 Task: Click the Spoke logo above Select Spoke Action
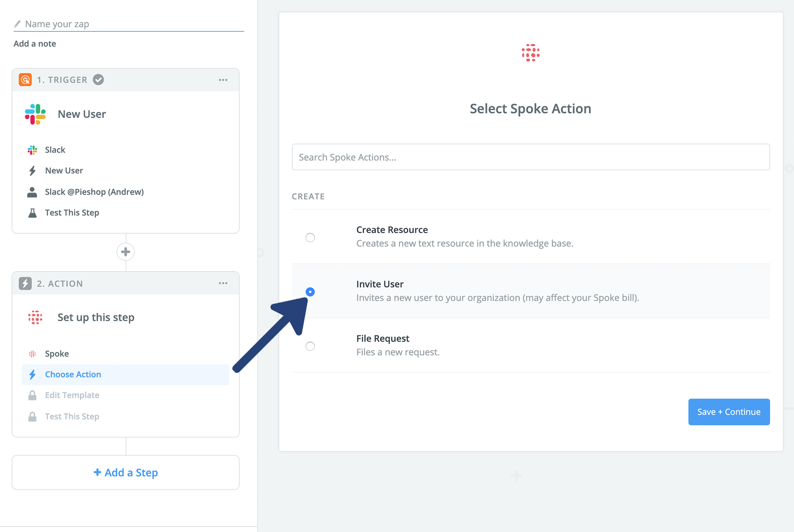[530, 53]
